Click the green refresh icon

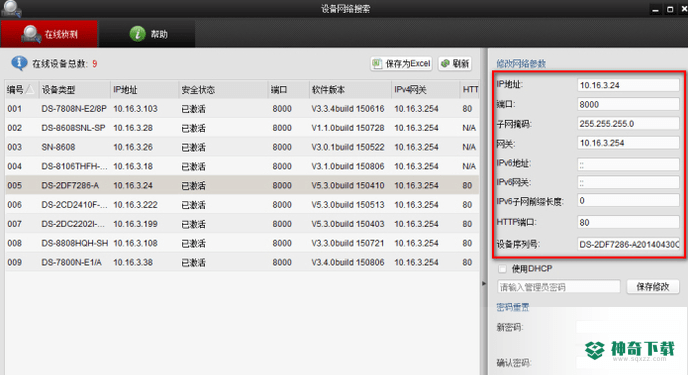pos(445,64)
